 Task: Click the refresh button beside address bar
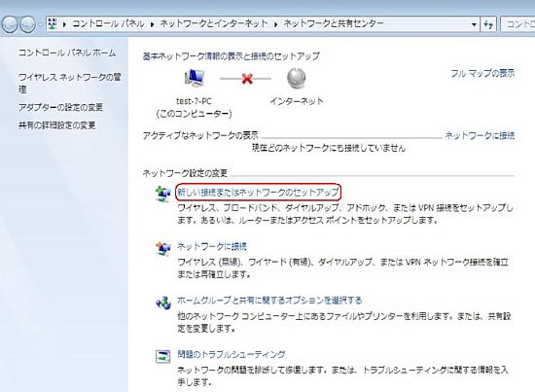[488, 24]
